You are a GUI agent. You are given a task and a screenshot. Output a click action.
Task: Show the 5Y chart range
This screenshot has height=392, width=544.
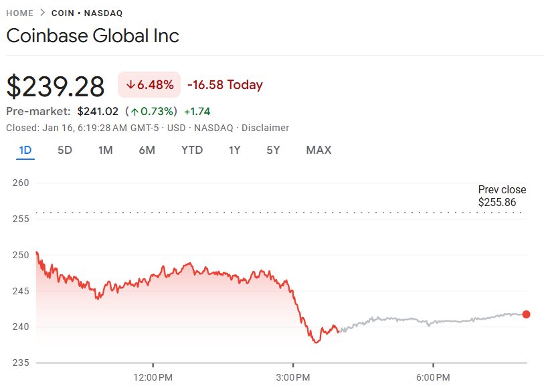273,150
